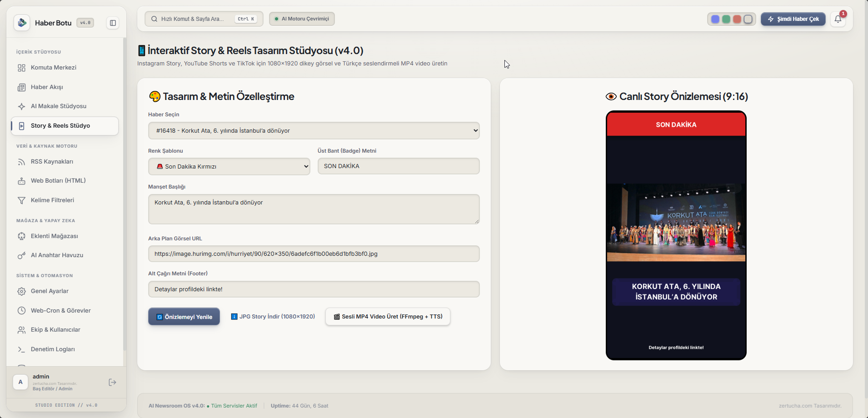
Task: Click Sesli MP4 Video Üret button
Action: pos(388,317)
